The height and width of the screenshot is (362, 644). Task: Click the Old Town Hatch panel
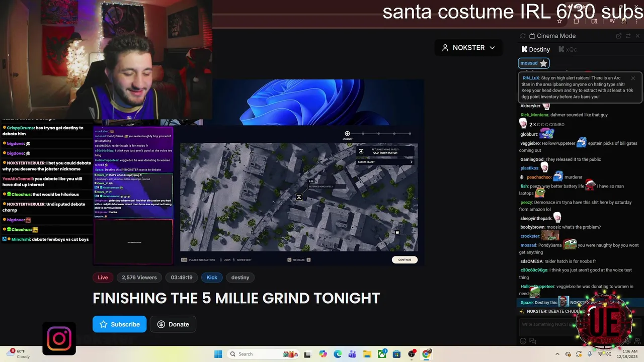coord(385,151)
